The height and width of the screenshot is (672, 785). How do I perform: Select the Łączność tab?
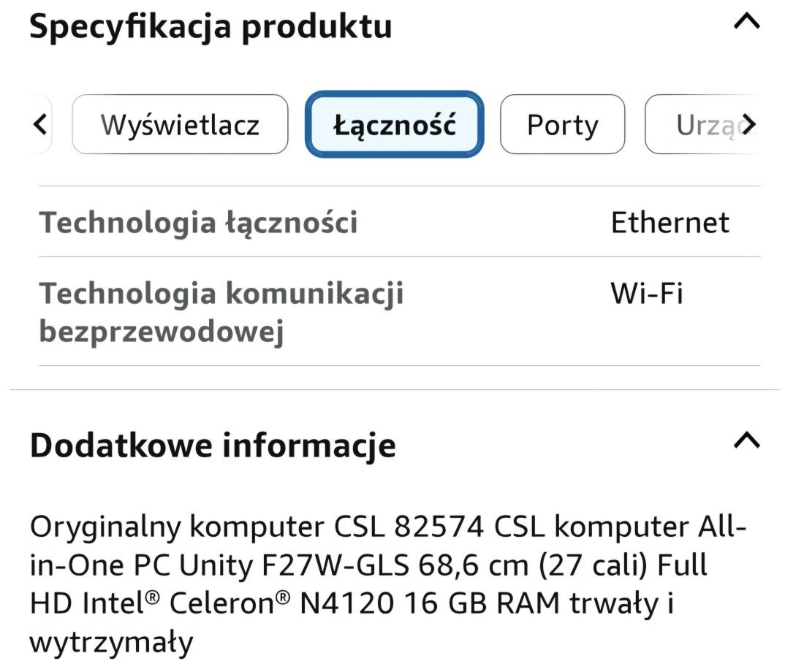click(395, 125)
